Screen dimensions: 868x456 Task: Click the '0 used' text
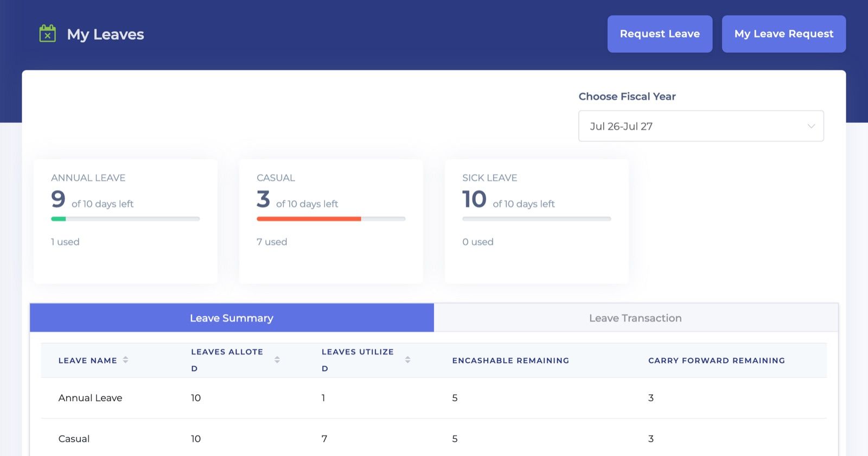tap(478, 242)
